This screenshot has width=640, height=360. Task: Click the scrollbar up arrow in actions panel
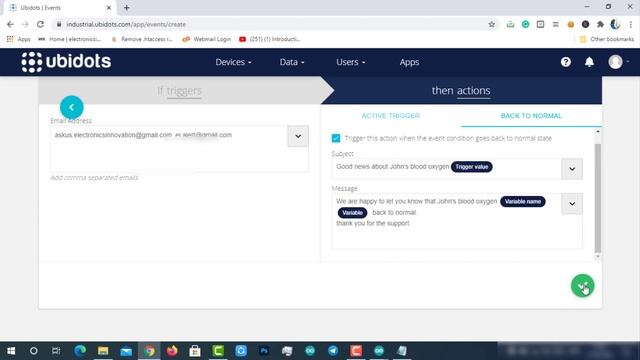point(598,132)
